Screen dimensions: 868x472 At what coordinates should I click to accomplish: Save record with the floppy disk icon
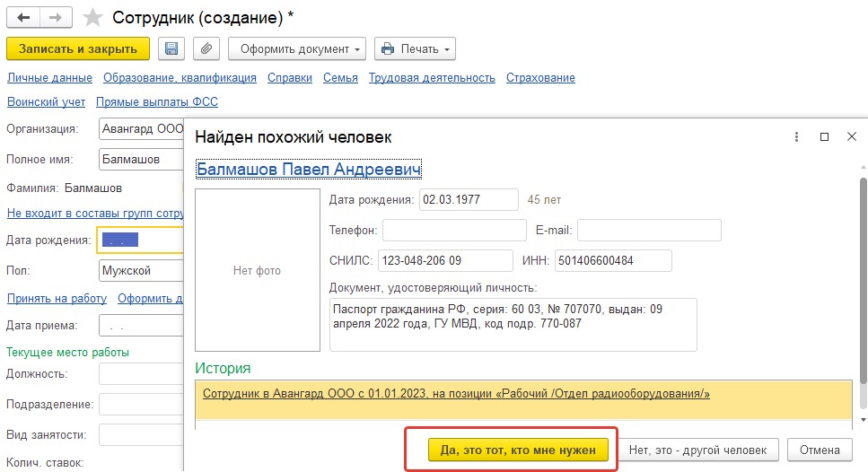(x=171, y=48)
